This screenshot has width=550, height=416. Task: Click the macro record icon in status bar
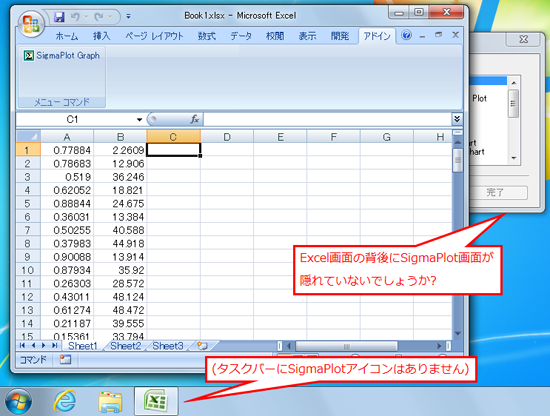pyautogui.click(x=65, y=360)
